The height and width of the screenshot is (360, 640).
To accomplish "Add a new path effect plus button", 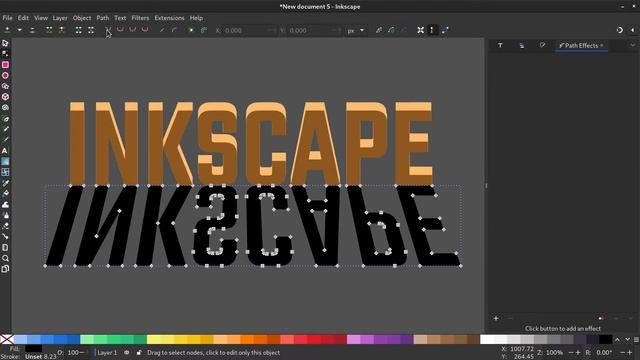I will coord(496,318).
